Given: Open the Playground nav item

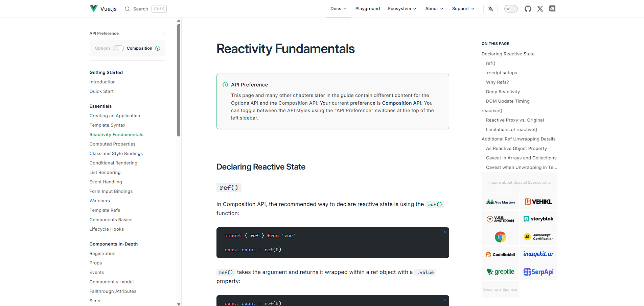Looking at the screenshot, I should tap(368, 9).
